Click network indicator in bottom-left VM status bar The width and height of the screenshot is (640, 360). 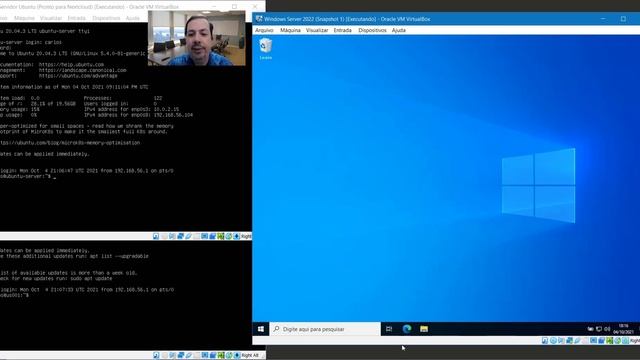181,356
